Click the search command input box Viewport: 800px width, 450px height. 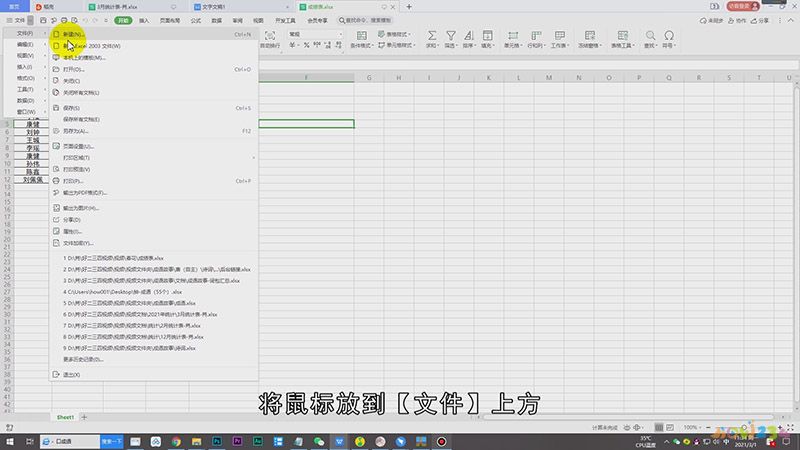(x=365, y=20)
